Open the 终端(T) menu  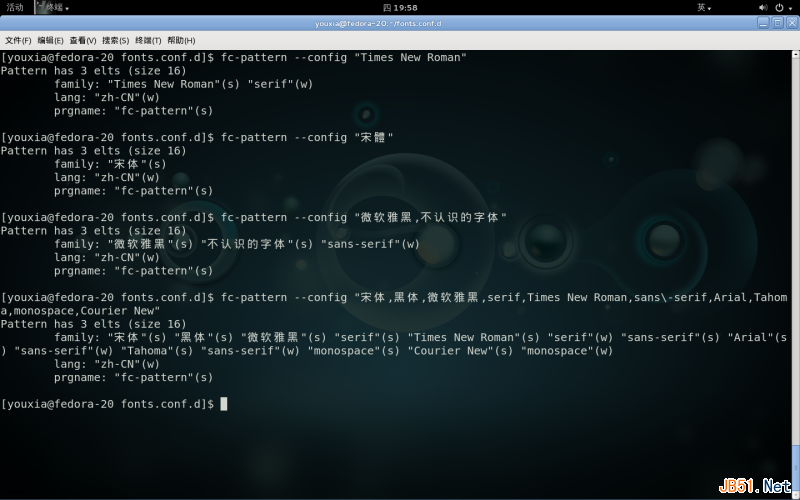(x=148, y=40)
